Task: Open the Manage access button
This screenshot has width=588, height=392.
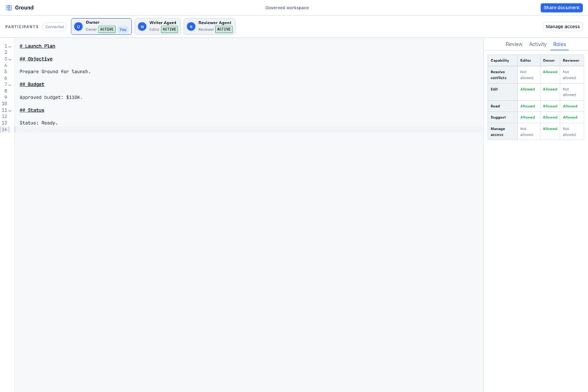Action: (x=562, y=26)
